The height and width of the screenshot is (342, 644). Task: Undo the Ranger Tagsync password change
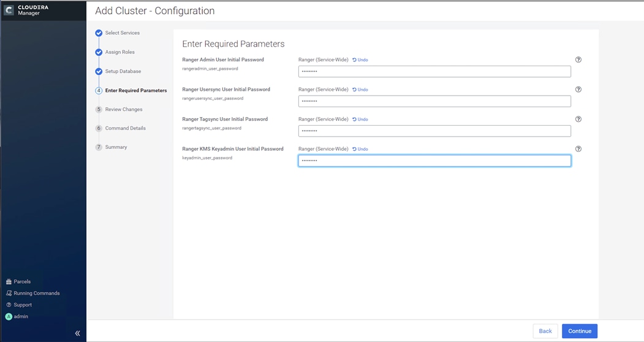[360, 119]
